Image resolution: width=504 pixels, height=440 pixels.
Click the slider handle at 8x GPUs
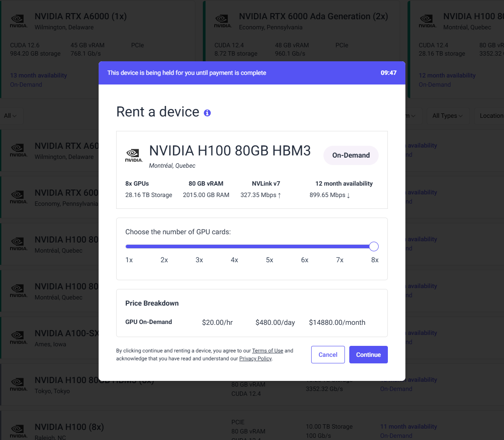tap(374, 246)
